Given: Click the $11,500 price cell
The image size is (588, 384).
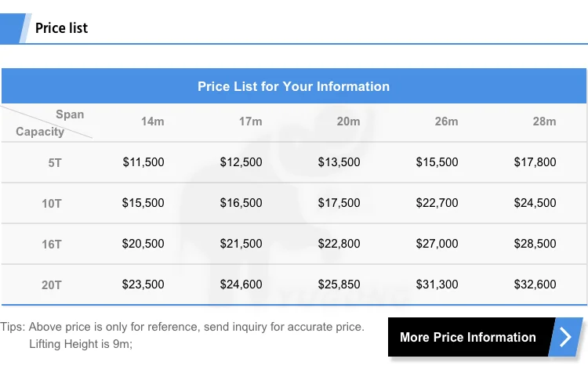Looking at the screenshot, I should point(143,162).
